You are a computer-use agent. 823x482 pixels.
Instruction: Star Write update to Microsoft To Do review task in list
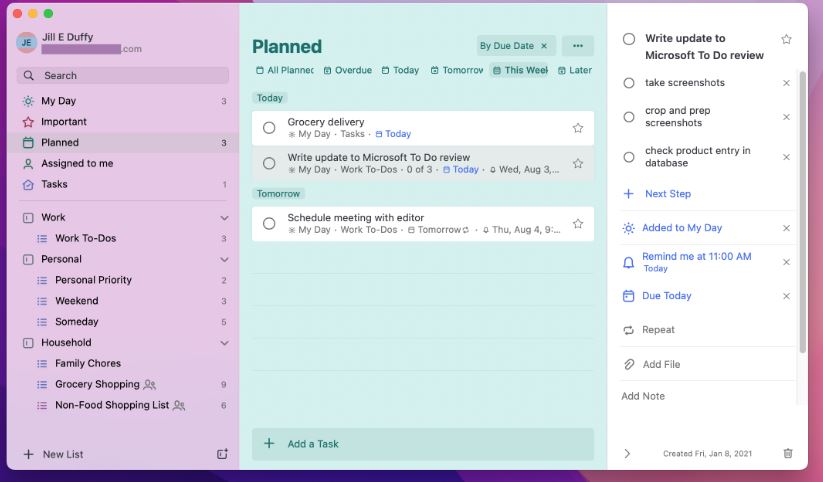pos(578,163)
